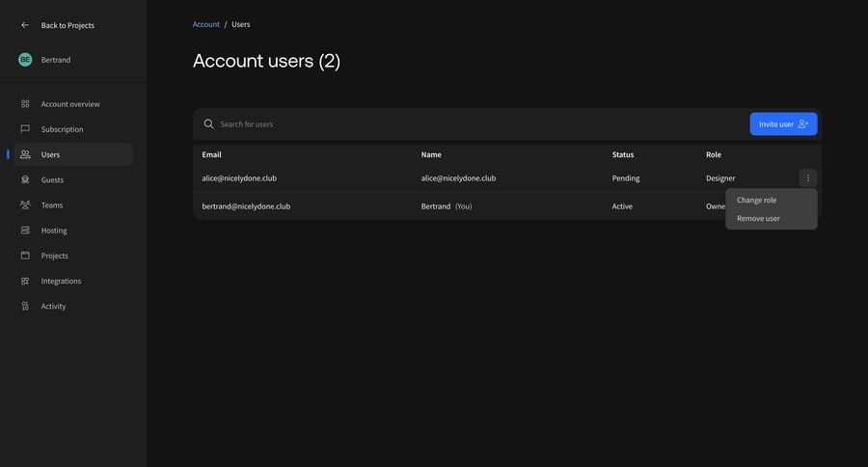Click the Account overview grid icon
This screenshot has width=868, height=467.
25,103
